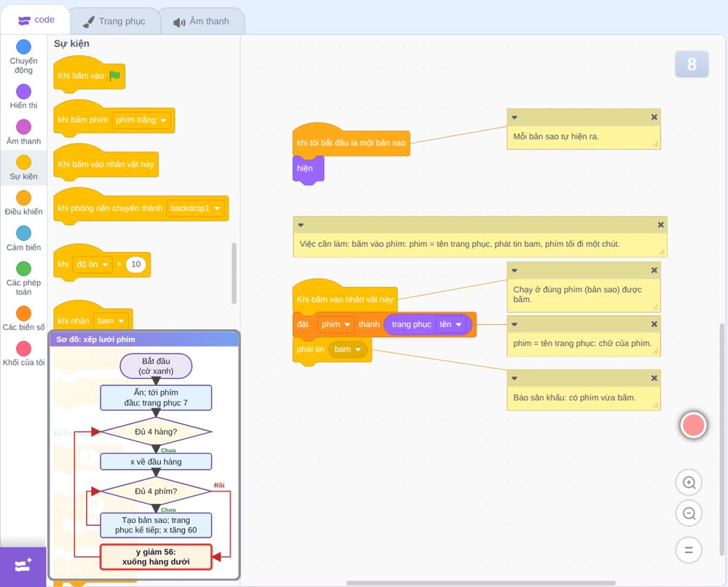Close the 'Việc cần làm' comment
The width and height of the screenshot is (728, 587).
coord(661,225)
